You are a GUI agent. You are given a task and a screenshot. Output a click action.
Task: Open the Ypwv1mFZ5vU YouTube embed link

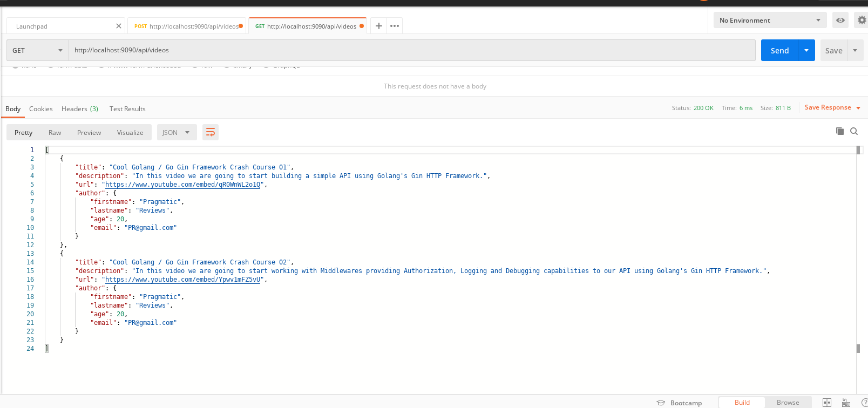[x=183, y=280]
